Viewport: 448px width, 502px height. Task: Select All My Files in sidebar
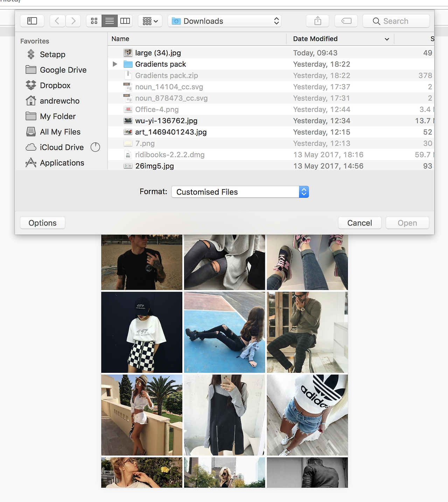point(60,132)
